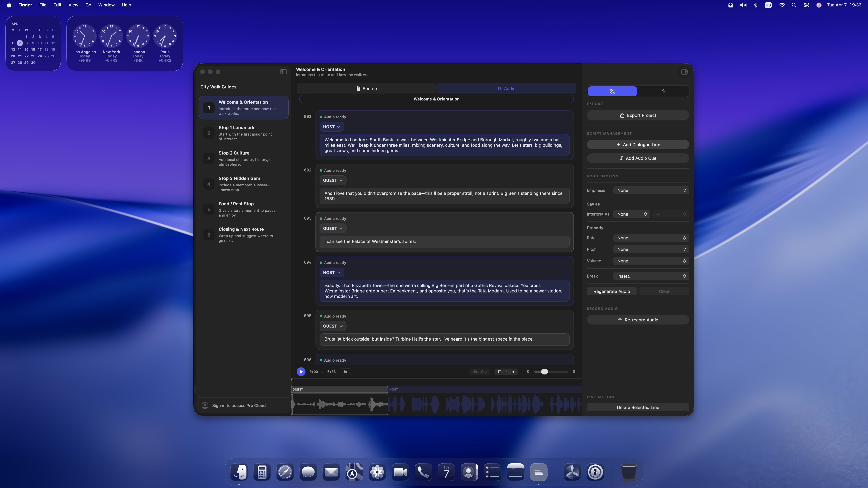
Task: Open the Emphasis dropdown
Action: (651, 190)
